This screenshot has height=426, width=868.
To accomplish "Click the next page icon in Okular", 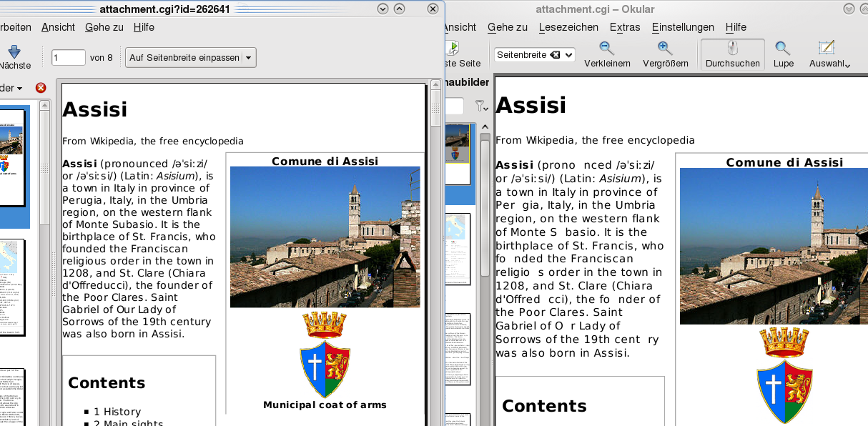I will click(453, 49).
